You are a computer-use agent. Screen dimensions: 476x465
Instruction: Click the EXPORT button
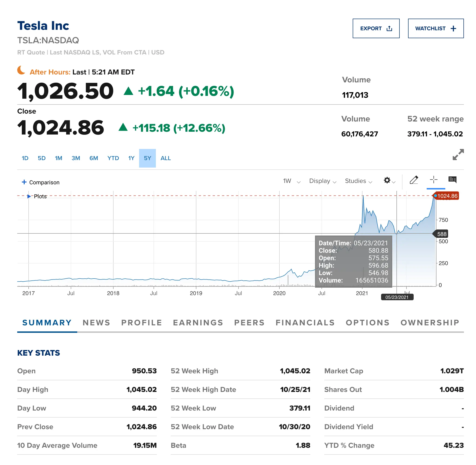[x=376, y=29]
